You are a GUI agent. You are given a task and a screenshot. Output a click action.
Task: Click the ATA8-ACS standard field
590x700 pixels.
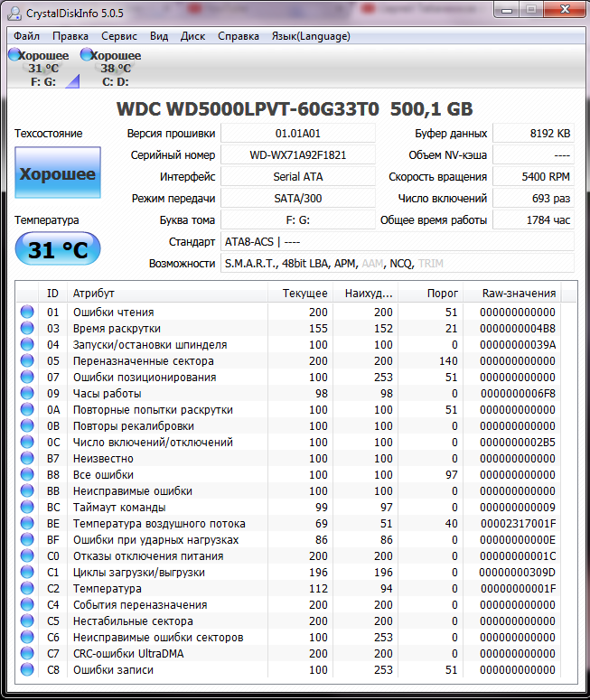point(398,241)
